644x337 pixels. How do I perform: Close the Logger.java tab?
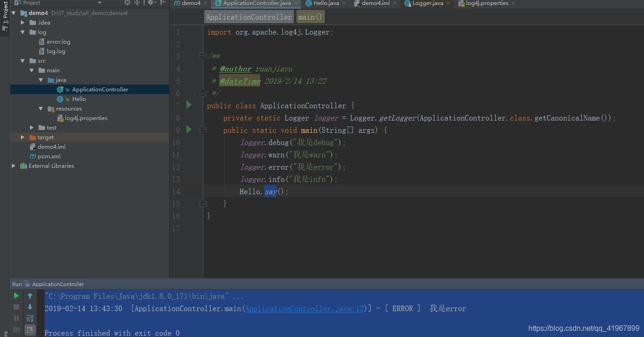448,3
